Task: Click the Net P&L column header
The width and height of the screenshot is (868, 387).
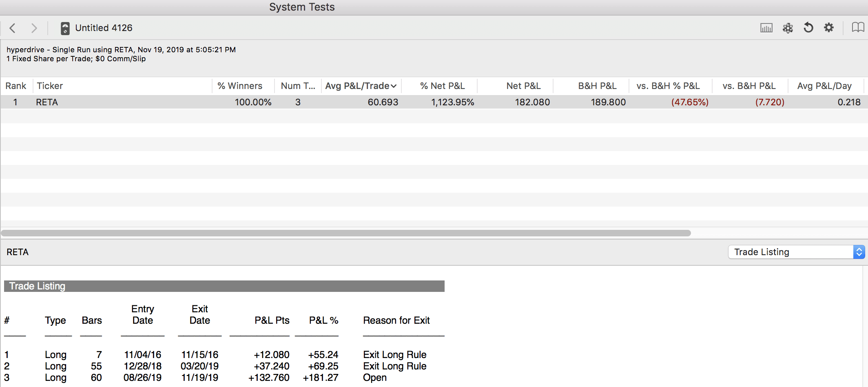Action: pyautogui.click(x=523, y=86)
